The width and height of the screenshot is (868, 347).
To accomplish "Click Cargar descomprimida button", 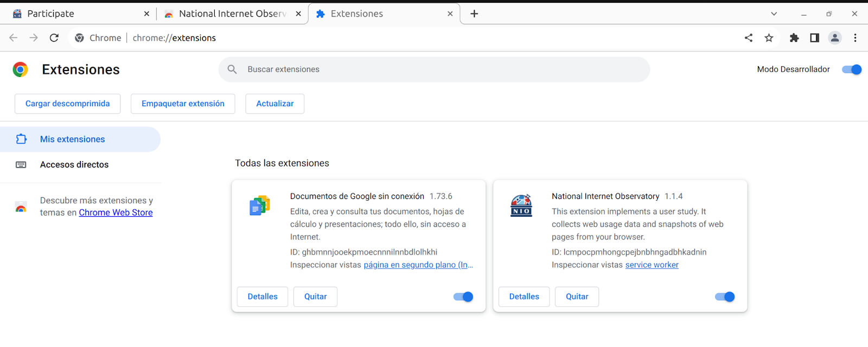I will [x=67, y=104].
